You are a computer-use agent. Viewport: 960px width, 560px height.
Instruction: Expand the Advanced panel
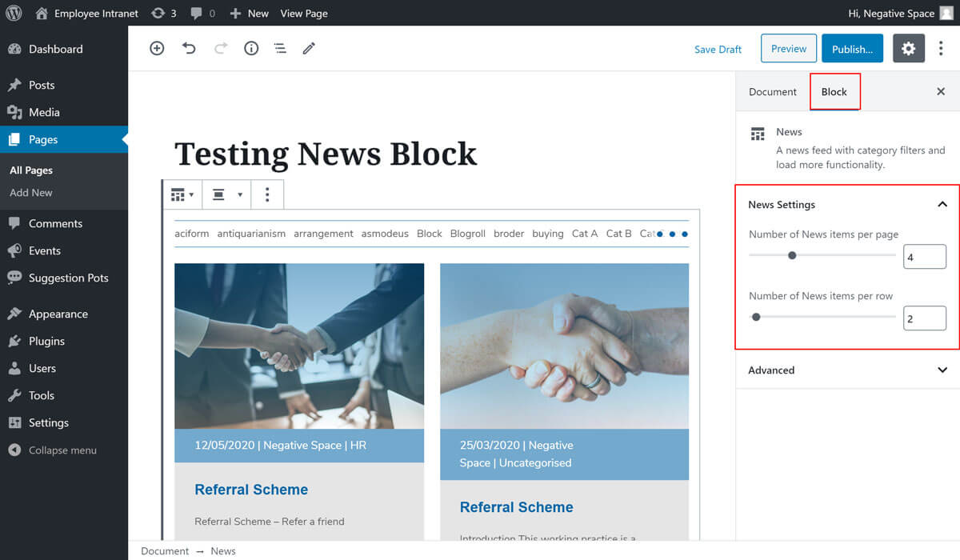tap(942, 370)
